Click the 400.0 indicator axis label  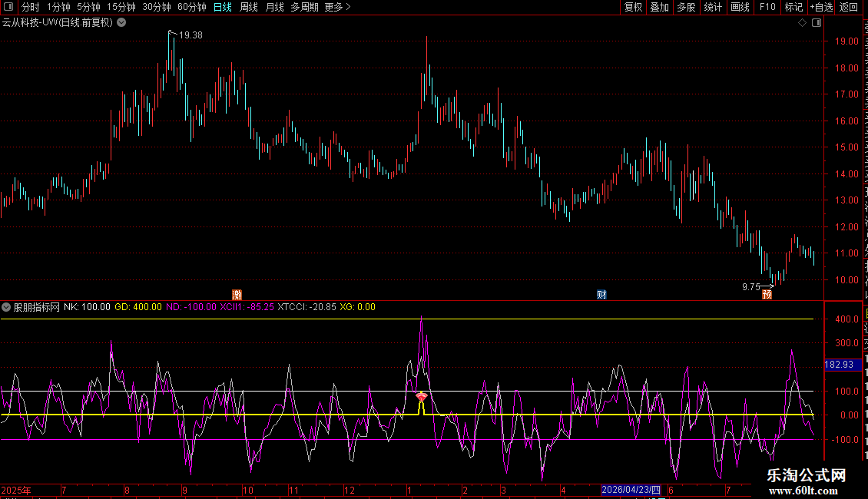[x=846, y=319]
